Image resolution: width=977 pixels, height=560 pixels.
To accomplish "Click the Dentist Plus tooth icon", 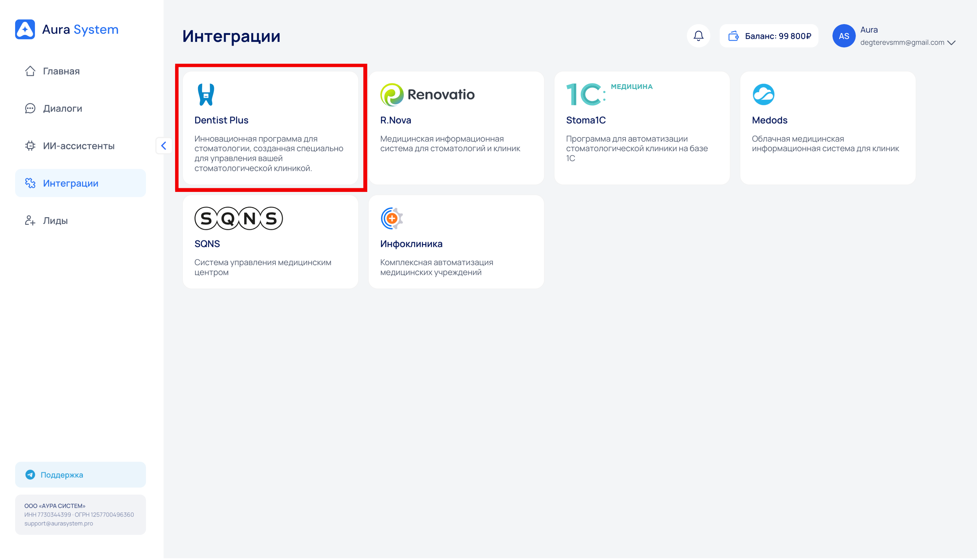I will [206, 94].
